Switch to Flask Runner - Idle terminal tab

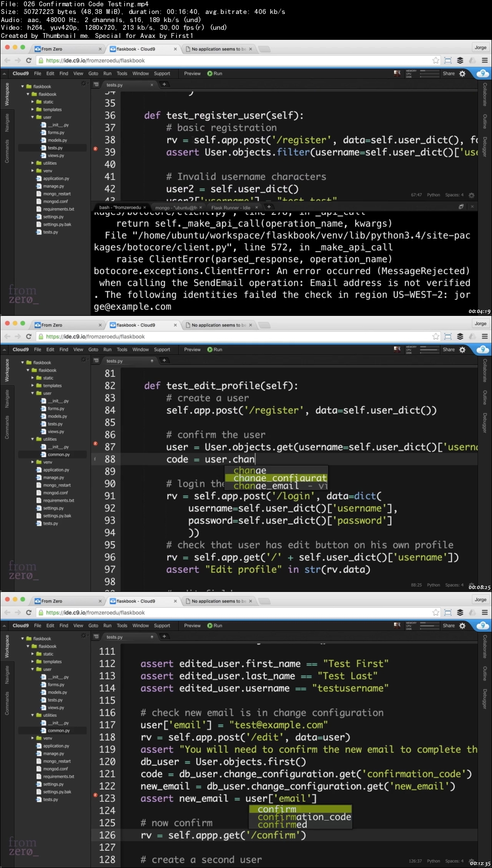click(x=231, y=207)
